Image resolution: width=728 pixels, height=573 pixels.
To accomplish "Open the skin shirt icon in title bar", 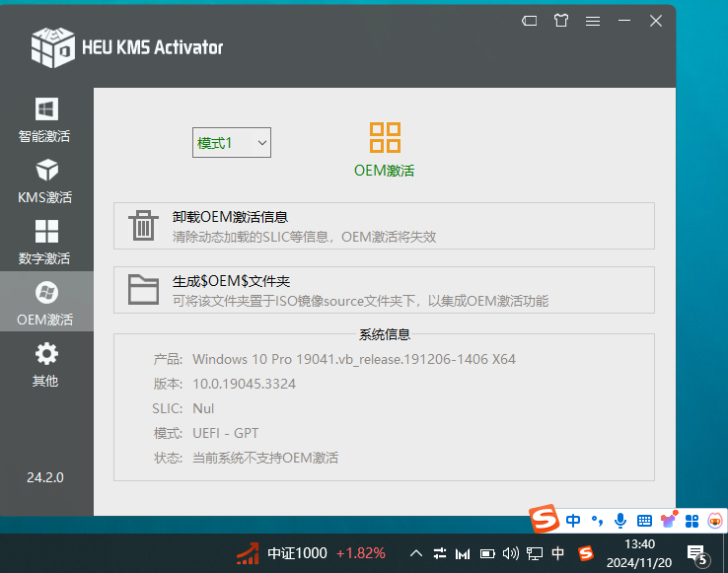I will (561, 21).
